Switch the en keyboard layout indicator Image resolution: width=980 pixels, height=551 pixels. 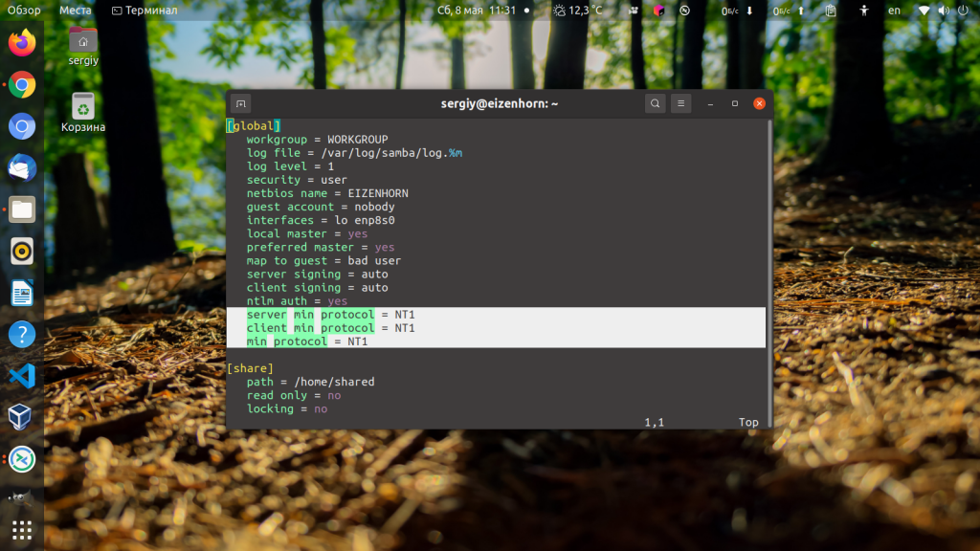pyautogui.click(x=894, y=11)
